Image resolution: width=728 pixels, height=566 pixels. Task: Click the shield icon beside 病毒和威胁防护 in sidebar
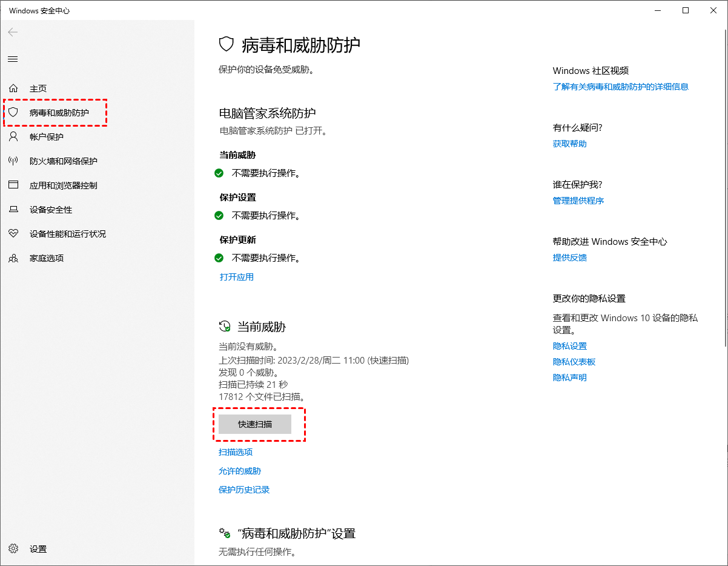coord(13,113)
